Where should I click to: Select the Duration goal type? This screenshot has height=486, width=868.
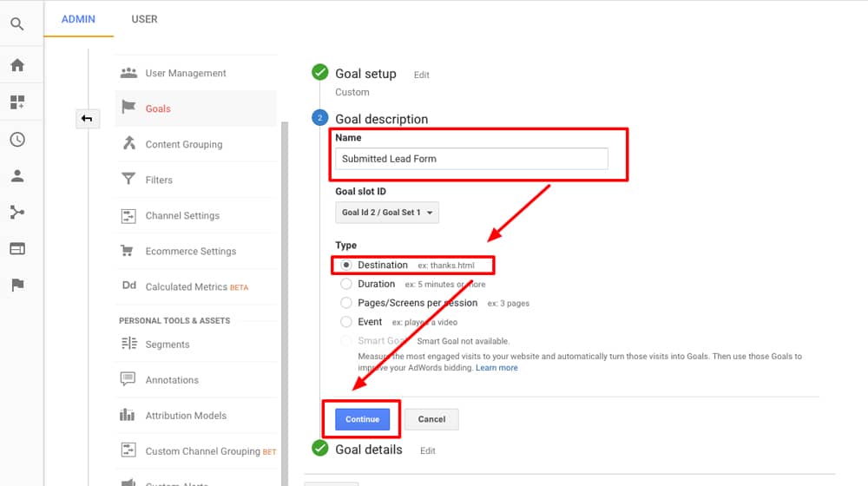tap(346, 284)
